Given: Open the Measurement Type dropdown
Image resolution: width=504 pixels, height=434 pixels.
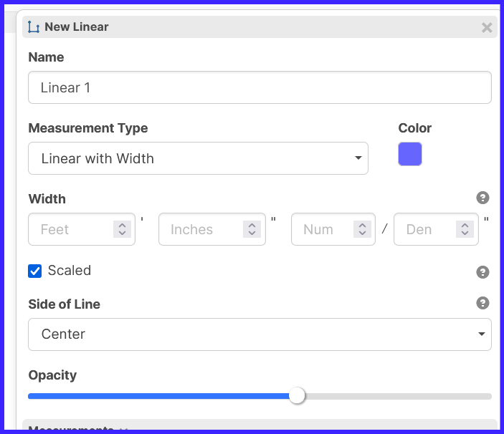Looking at the screenshot, I should click(x=198, y=158).
